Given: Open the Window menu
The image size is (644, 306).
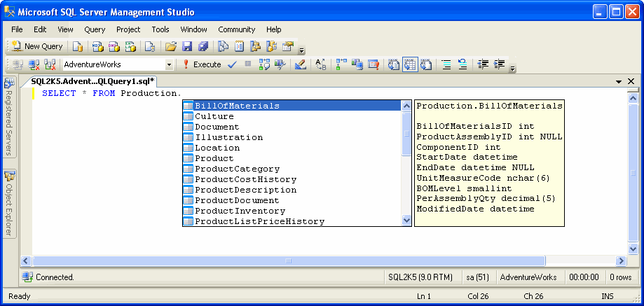Looking at the screenshot, I should pos(193,29).
